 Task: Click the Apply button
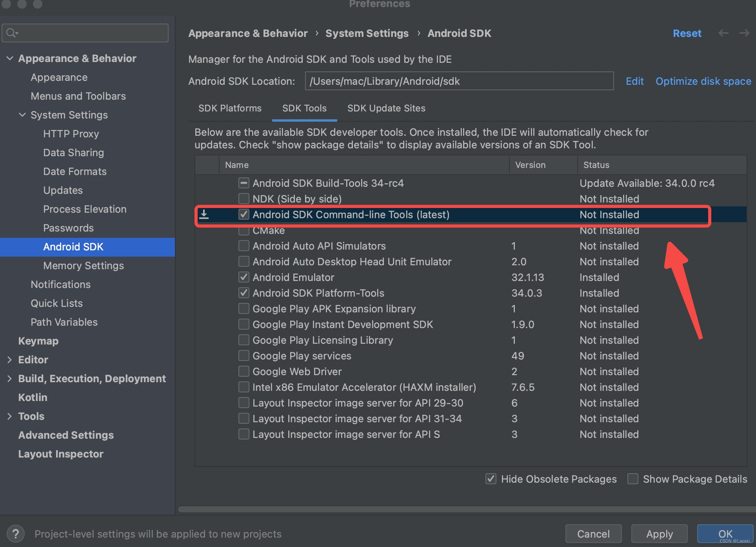click(659, 534)
